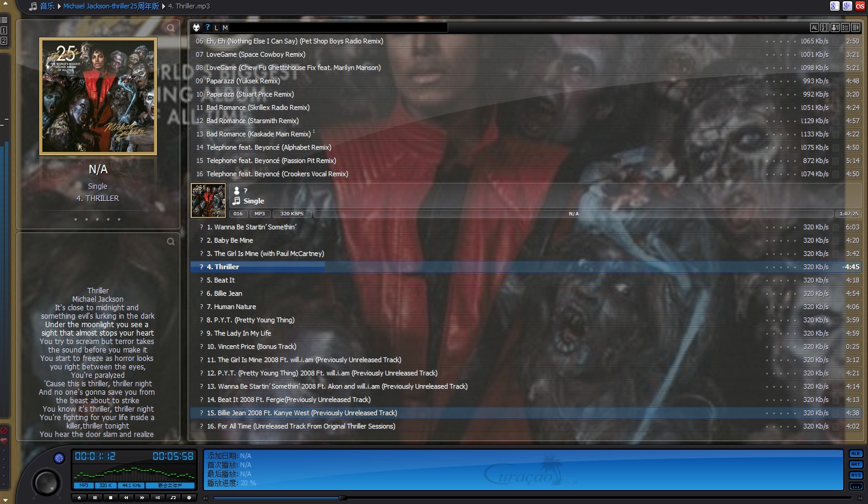Click the music note icon in breadcrumb

[33, 6]
